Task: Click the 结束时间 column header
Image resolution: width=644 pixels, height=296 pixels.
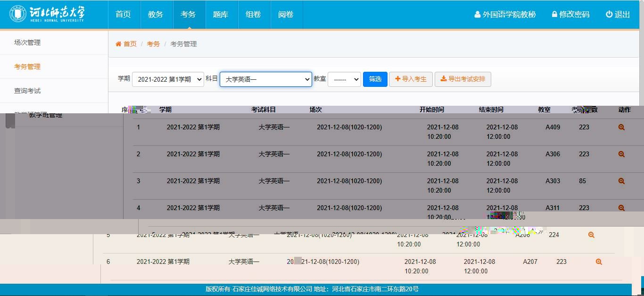Action: coord(491,110)
